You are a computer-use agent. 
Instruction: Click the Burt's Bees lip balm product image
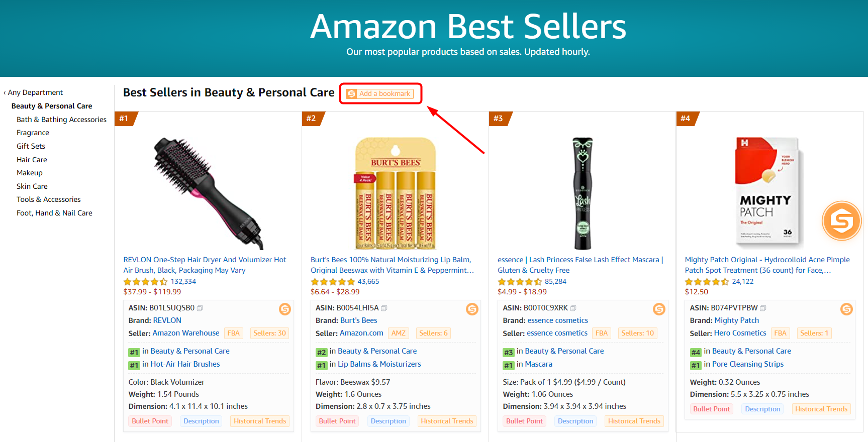395,193
